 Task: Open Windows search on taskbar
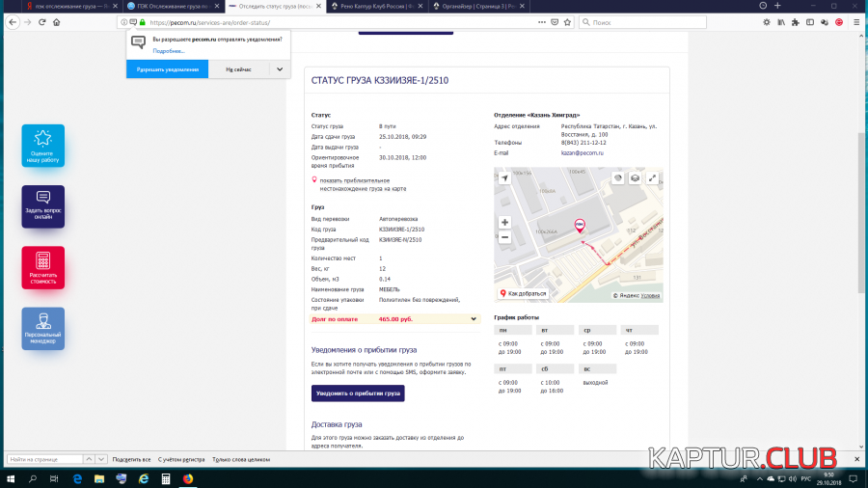[33, 478]
